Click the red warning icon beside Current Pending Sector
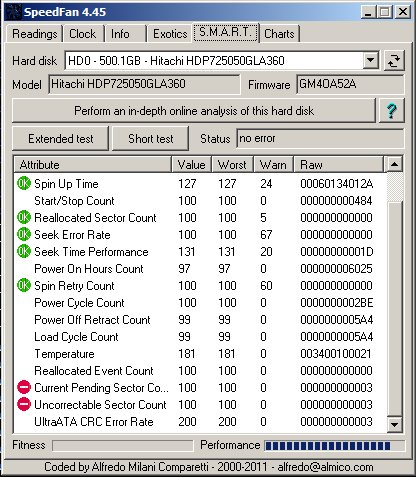Viewport: 416px width, 477px height. click(x=24, y=388)
